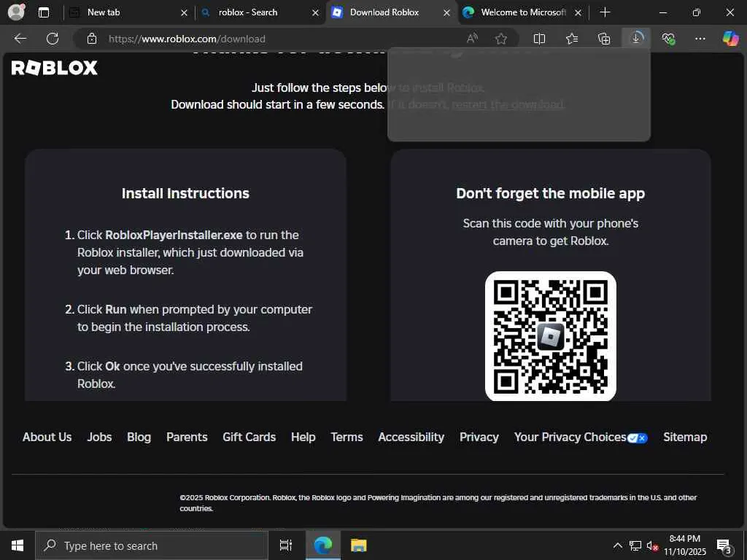747x560 pixels.
Task: Click the Edge icon on taskbar
Action: tap(323, 545)
